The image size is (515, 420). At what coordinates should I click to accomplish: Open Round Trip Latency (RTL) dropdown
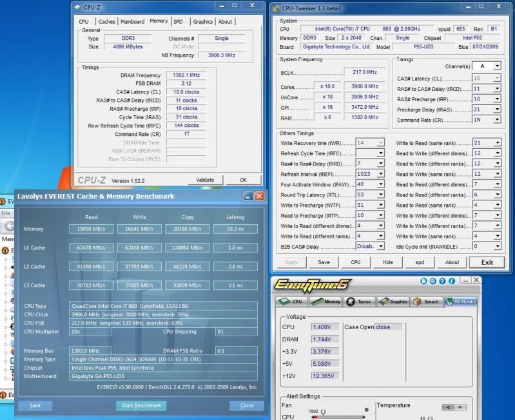381,195
